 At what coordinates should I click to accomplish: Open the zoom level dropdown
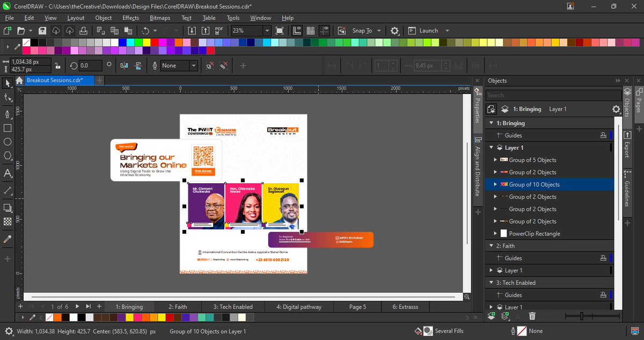(x=267, y=31)
